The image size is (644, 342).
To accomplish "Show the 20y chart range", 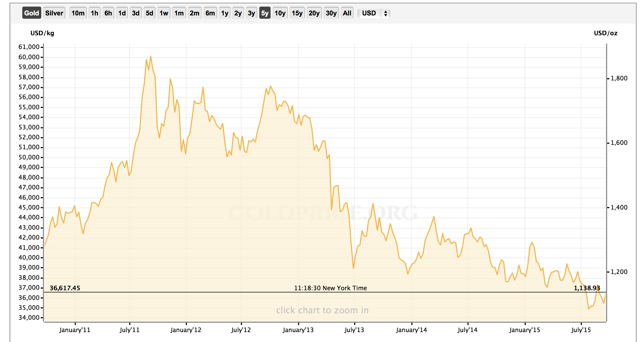I will [314, 13].
